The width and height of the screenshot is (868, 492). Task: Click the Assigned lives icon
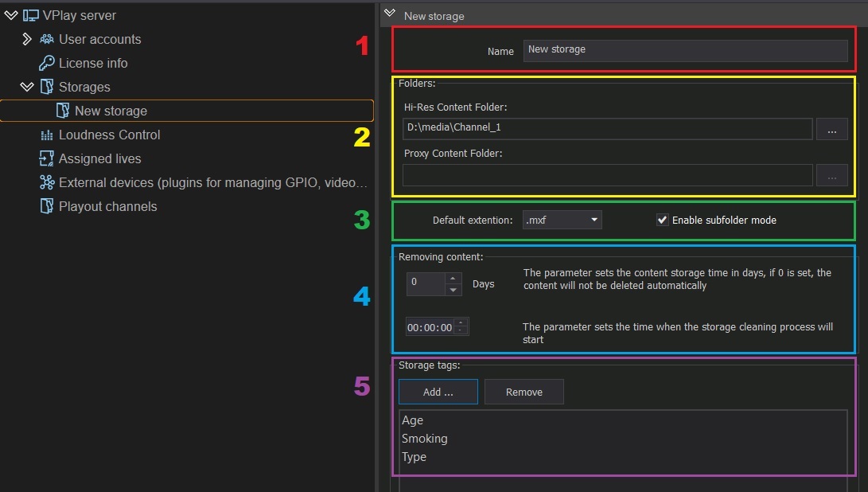point(46,158)
